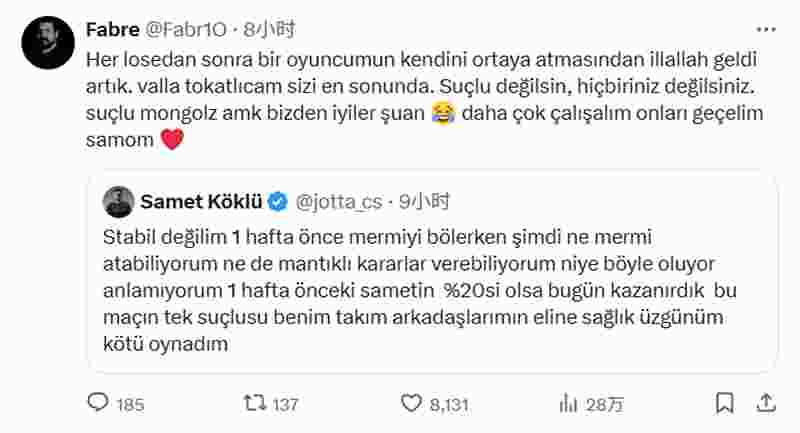Viewport: 800px width, 433px height.
Task: Open the @jotta_cs handle
Action: tap(339, 202)
